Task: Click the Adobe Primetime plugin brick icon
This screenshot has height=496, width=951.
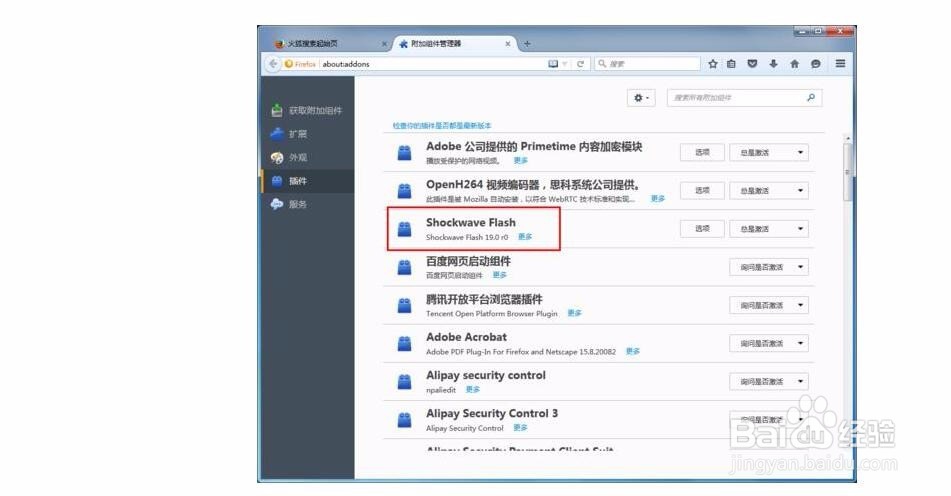Action: pyautogui.click(x=405, y=152)
